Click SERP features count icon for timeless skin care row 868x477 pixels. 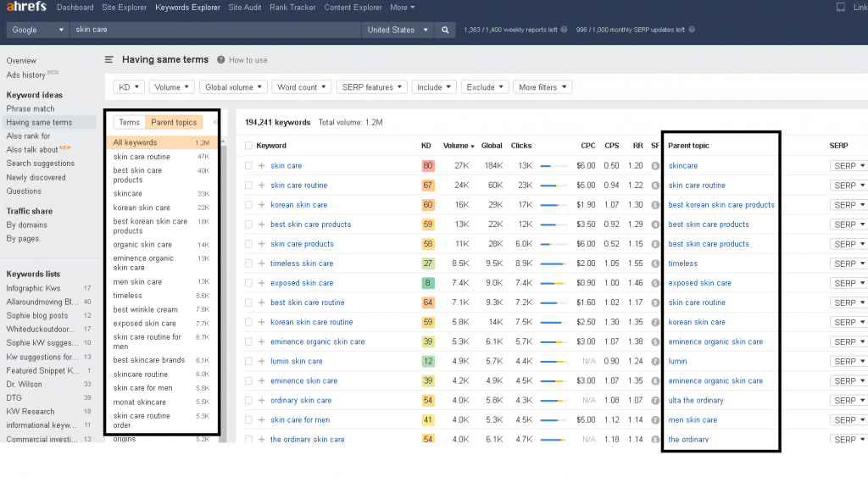coord(655,263)
